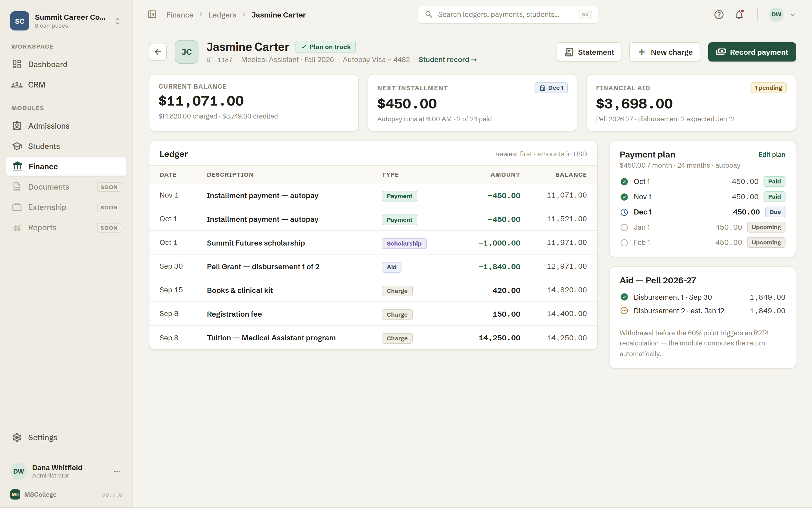Click the AMOUNT column header
This screenshot has height=508, width=812.
coord(505,175)
